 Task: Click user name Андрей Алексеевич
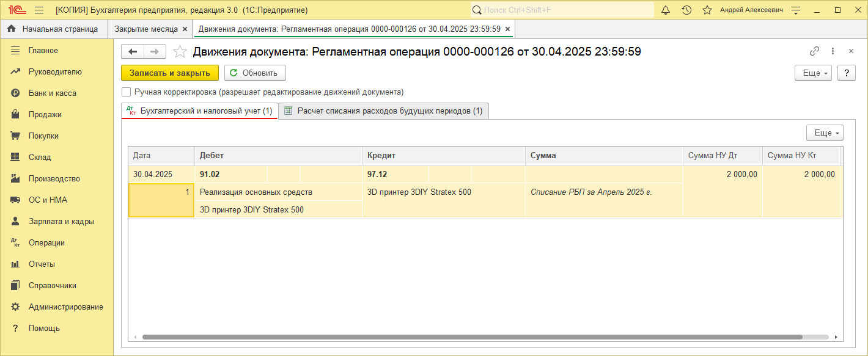coord(751,10)
